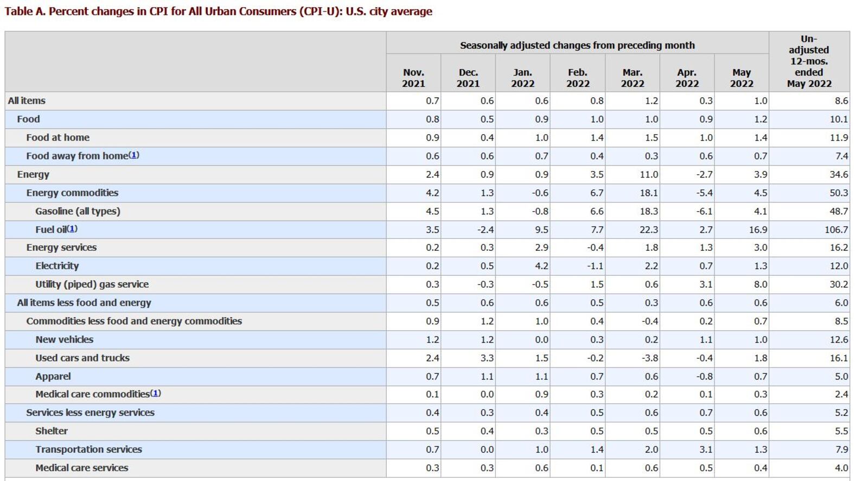Select the 'Energy services' row label
Screen dimensions: 868x481
(x=61, y=248)
